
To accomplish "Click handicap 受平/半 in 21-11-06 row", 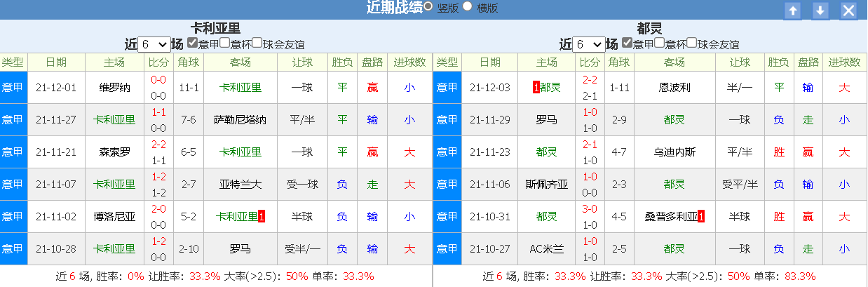I will 740,185.
